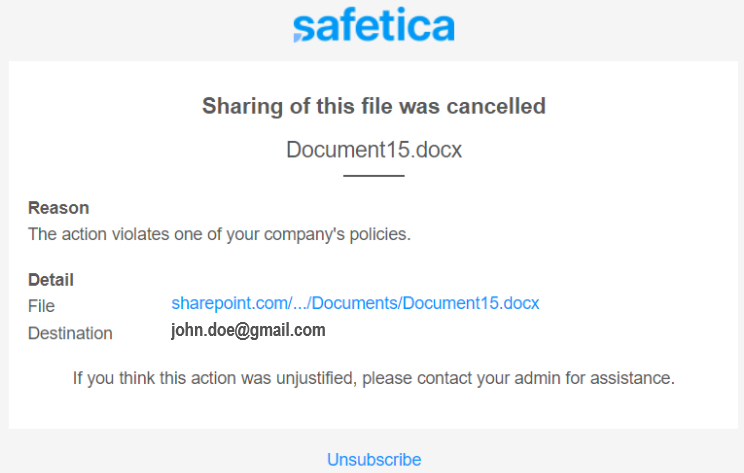Screen dimensions: 744x473
Task: Click the Safetica logo at top
Action: (374, 25)
